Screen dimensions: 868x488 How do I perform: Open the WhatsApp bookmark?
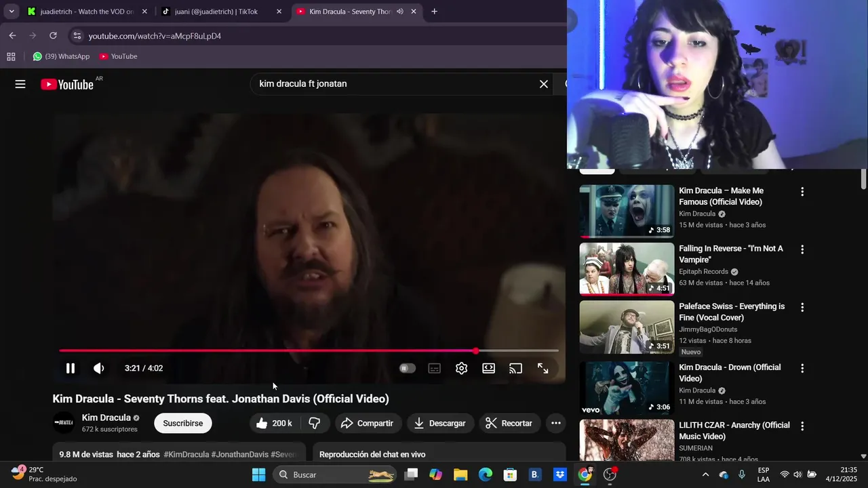tap(61, 56)
